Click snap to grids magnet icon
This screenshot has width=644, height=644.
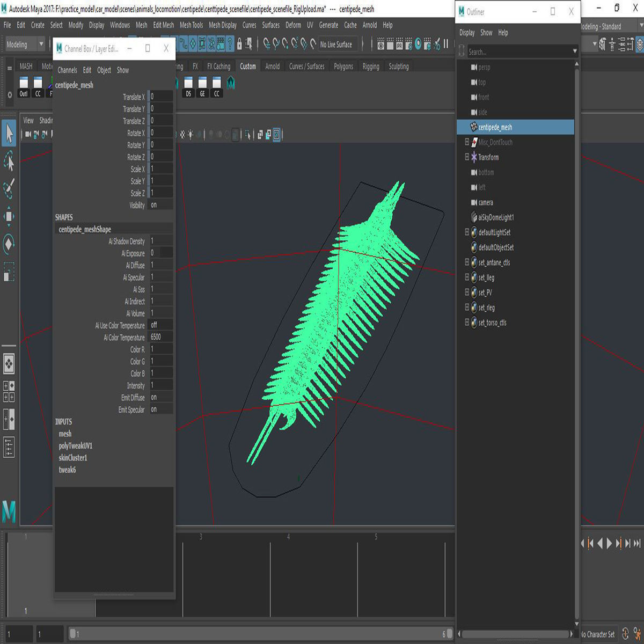tap(267, 44)
